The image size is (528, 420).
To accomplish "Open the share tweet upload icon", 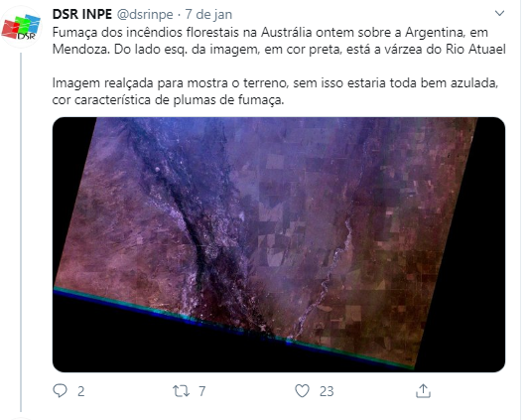I will pos(423,391).
